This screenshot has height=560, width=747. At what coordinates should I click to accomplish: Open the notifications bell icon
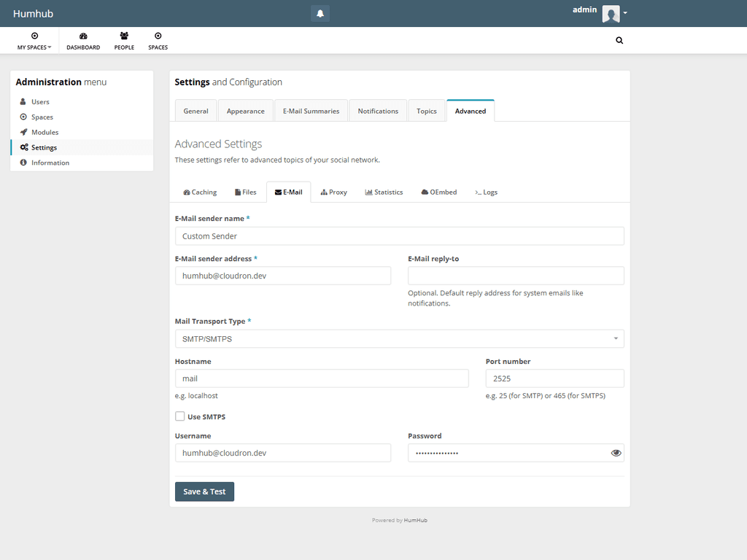click(x=320, y=14)
